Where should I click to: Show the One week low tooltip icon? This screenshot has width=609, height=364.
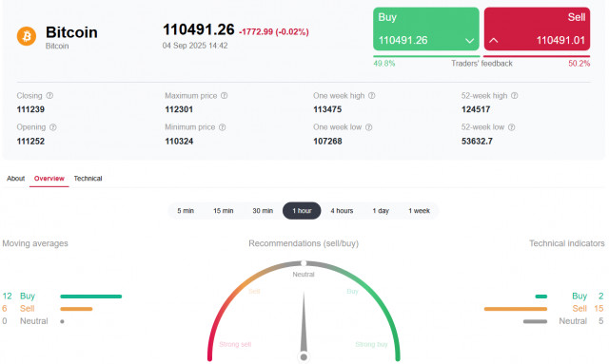[x=369, y=127]
